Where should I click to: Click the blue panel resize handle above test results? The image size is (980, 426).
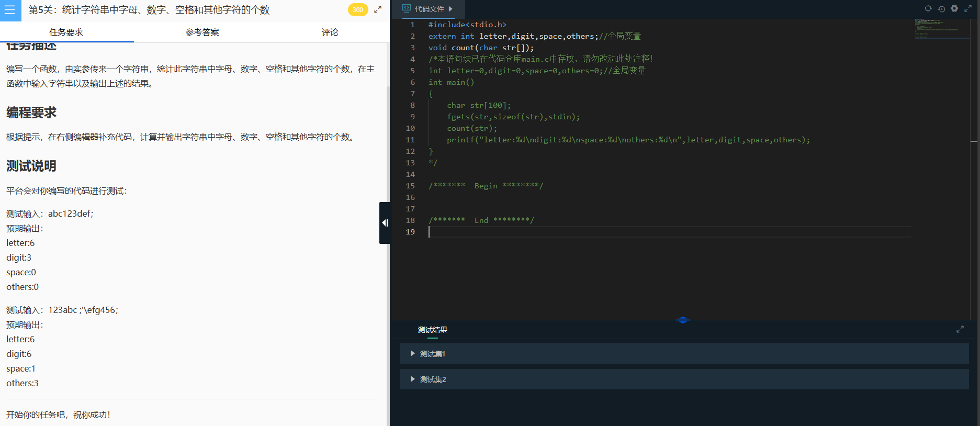pos(682,320)
